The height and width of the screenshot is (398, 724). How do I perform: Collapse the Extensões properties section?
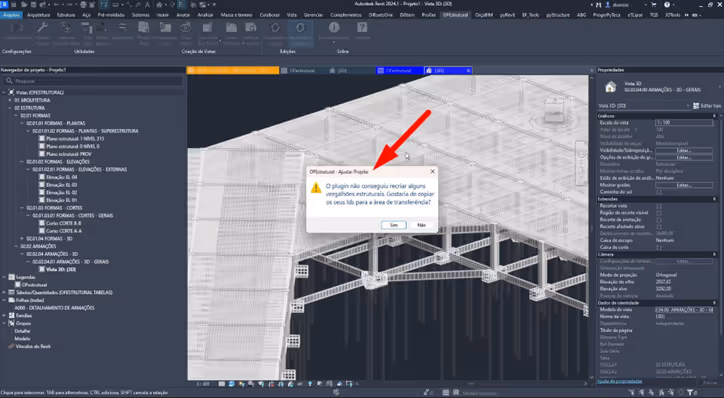point(714,199)
